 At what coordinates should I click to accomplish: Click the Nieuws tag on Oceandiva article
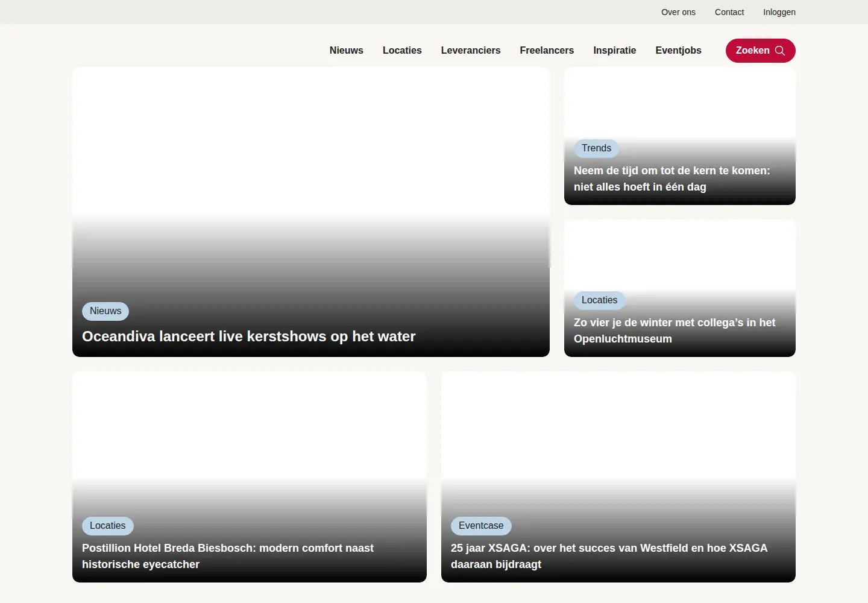coord(105,311)
